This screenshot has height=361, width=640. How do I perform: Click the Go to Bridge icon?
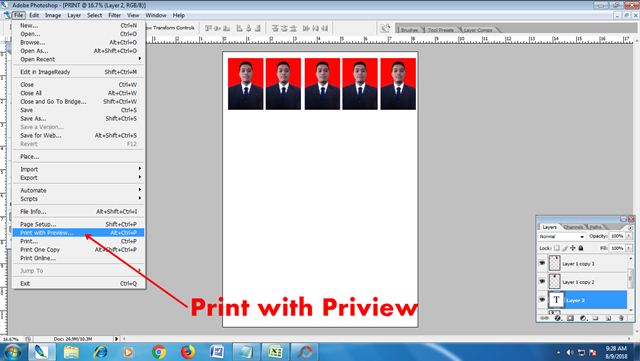coord(385,28)
